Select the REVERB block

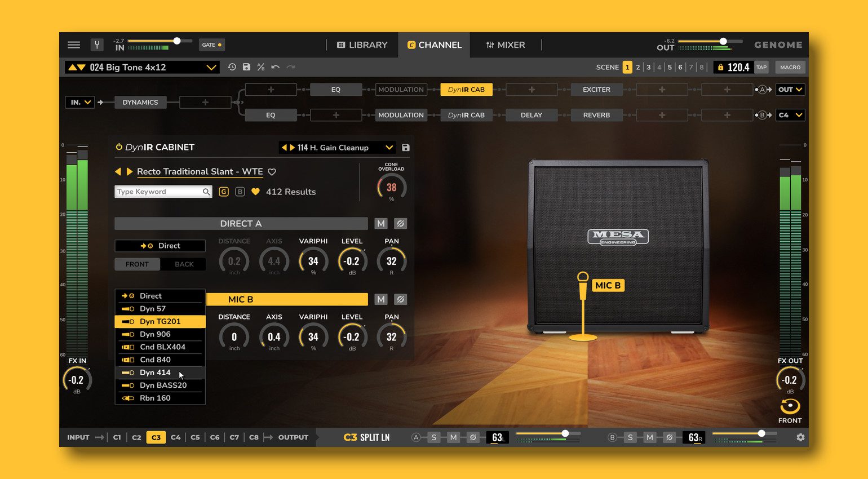click(596, 115)
